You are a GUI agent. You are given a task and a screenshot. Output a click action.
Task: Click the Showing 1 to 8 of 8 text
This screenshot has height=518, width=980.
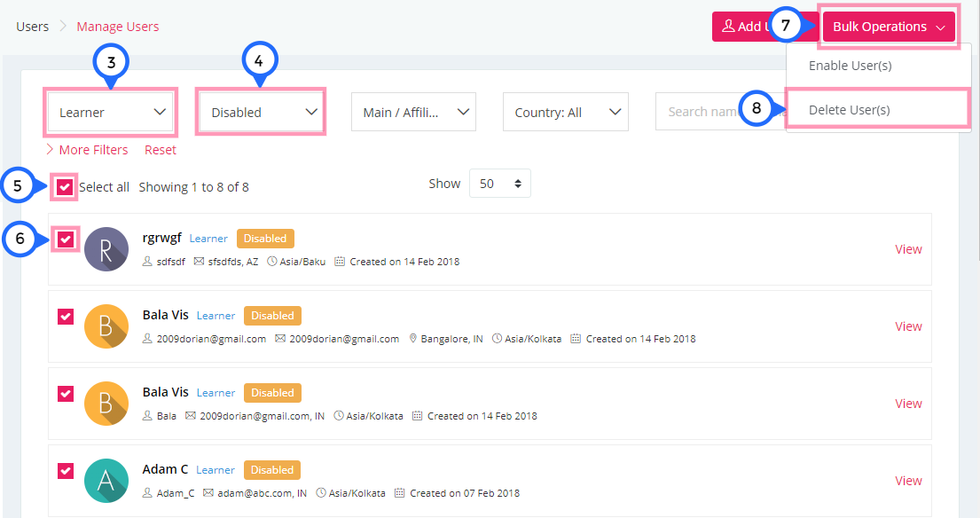click(193, 187)
